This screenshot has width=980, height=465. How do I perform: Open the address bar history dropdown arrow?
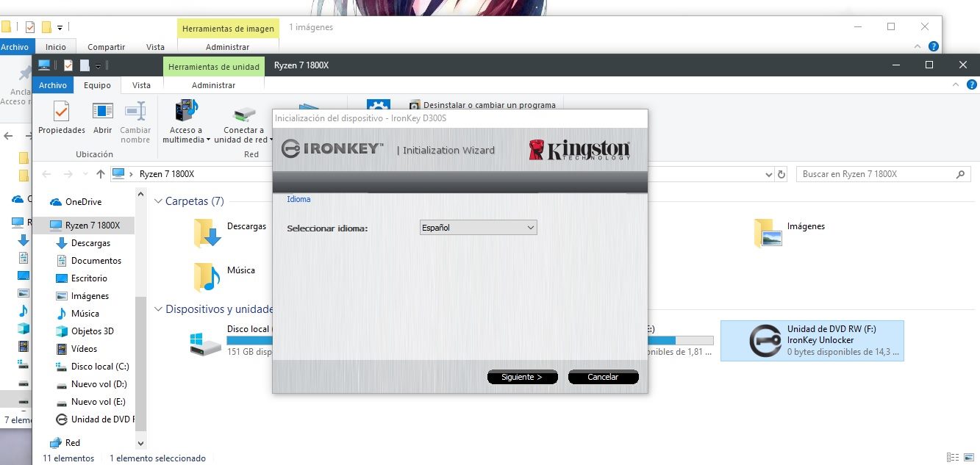pyautogui.click(x=768, y=174)
